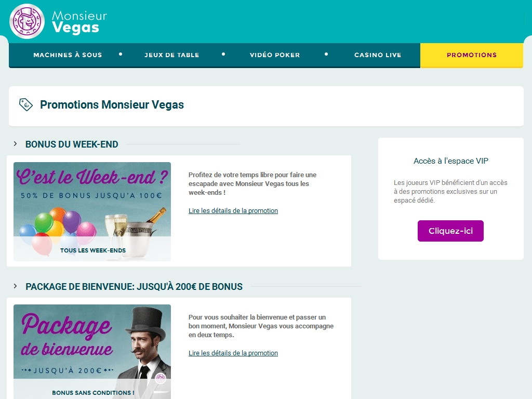Open the Jeux de Table menu
Image resolution: width=532 pixels, height=399 pixels.
[x=171, y=55]
